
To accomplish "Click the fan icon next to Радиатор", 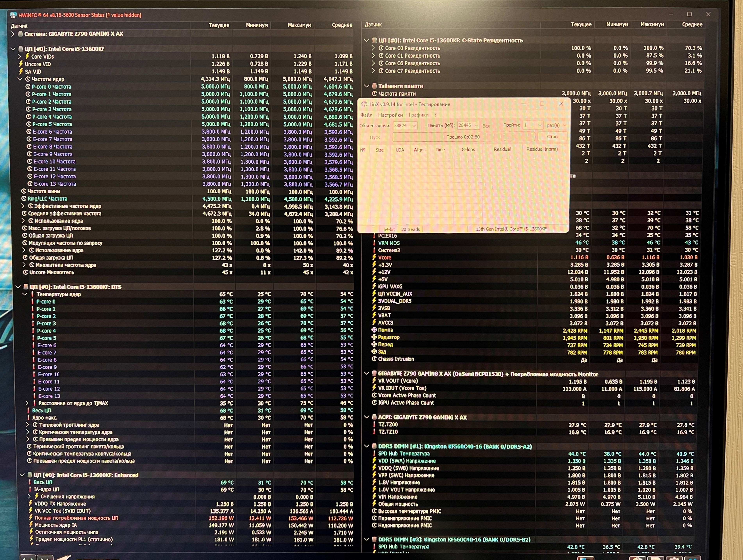I will 374,337.
